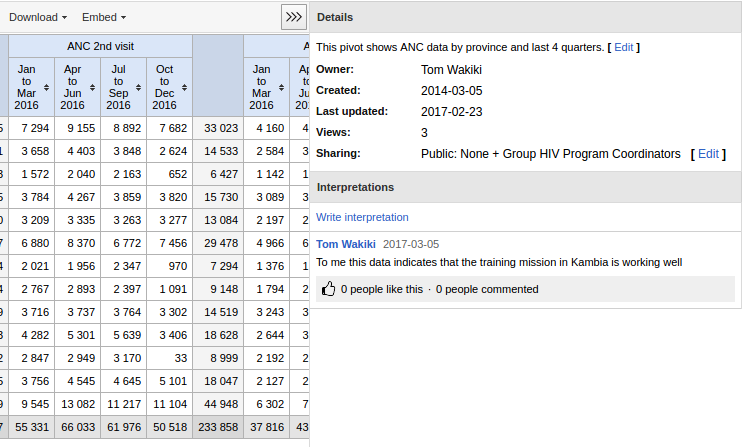Click the '0 people commented' text
Screen dimensions: 742x447
point(486,289)
